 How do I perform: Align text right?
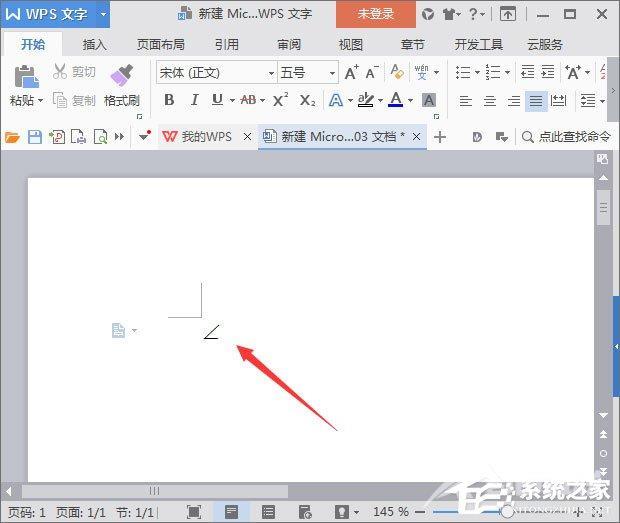coord(513,102)
